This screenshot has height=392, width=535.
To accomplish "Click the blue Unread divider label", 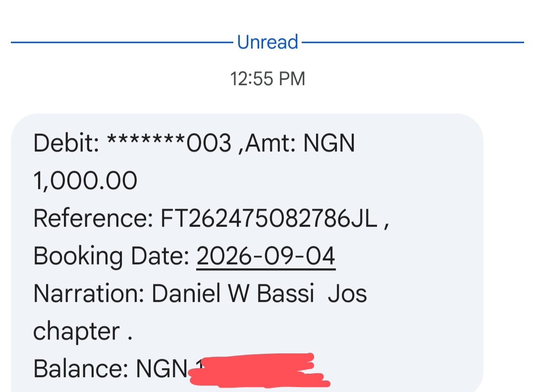I will pos(267,42).
